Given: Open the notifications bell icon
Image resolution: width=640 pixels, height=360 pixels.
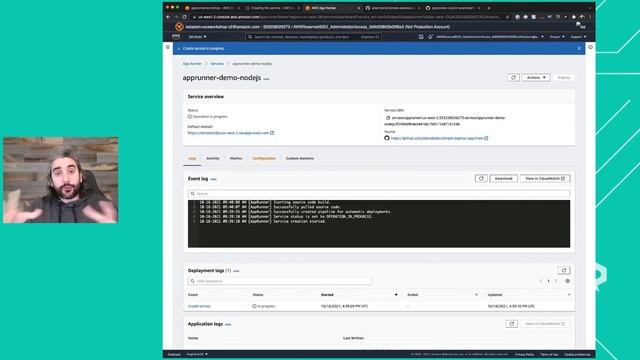Looking at the screenshot, I should click(430, 37).
